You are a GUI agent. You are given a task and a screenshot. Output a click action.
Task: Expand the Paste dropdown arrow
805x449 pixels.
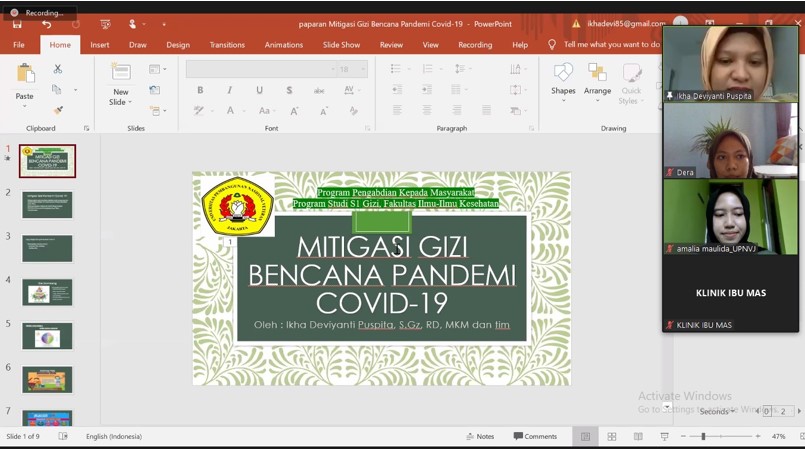pyautogui.click(x=24, y=107)
